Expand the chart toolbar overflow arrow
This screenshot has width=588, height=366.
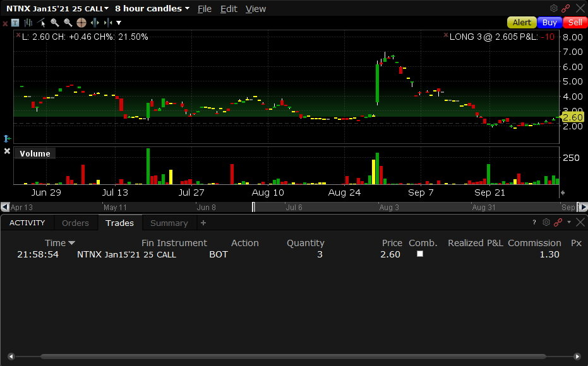[119, 23]
